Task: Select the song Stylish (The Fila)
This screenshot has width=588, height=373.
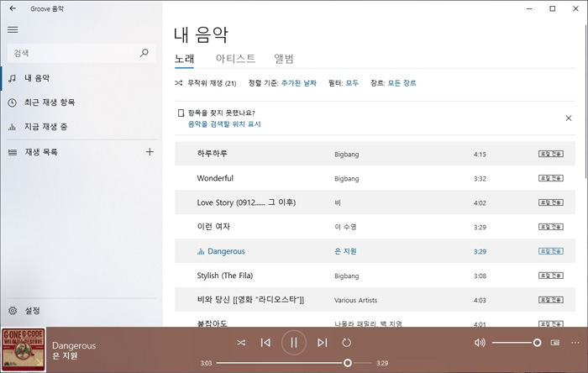Action: [x=225, y=276]
